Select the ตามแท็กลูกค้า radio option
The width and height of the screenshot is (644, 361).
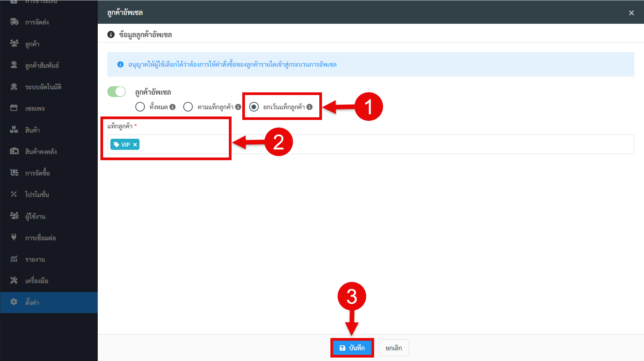coord(188,107)
